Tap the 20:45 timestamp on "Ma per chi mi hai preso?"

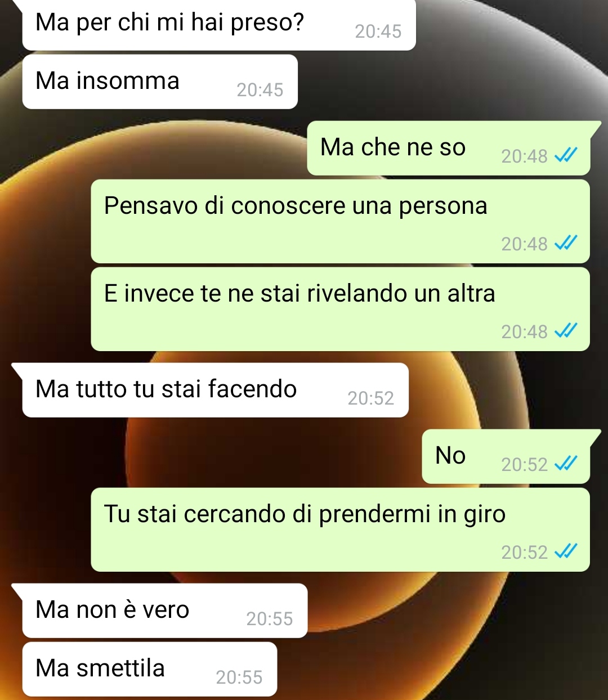(x=378, y=32)
